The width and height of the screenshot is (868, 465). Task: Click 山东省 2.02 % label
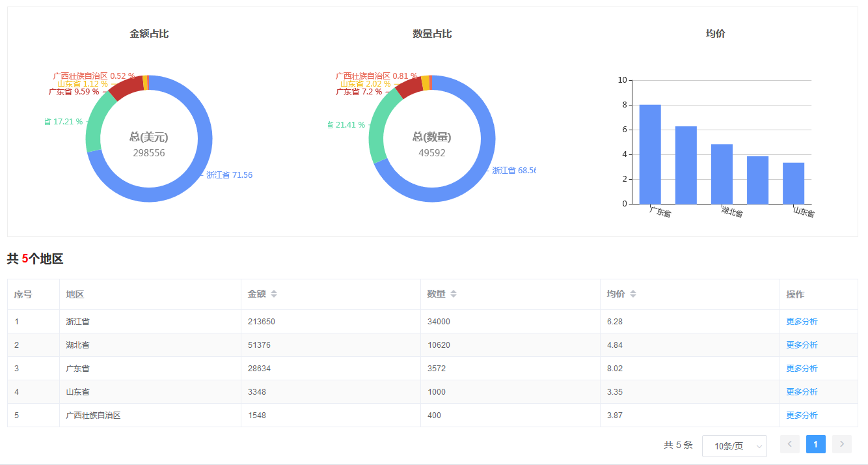(x=365, y=84)
